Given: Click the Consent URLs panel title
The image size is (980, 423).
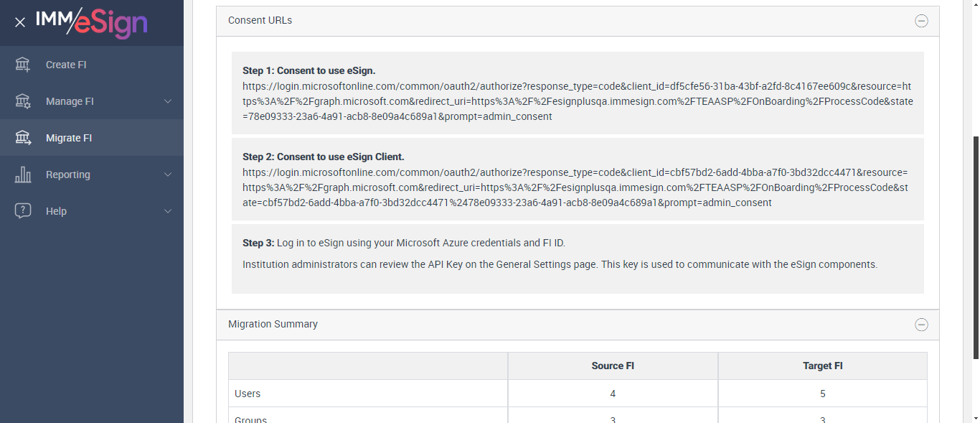Looking at the screenshot, I should [260, 20].
